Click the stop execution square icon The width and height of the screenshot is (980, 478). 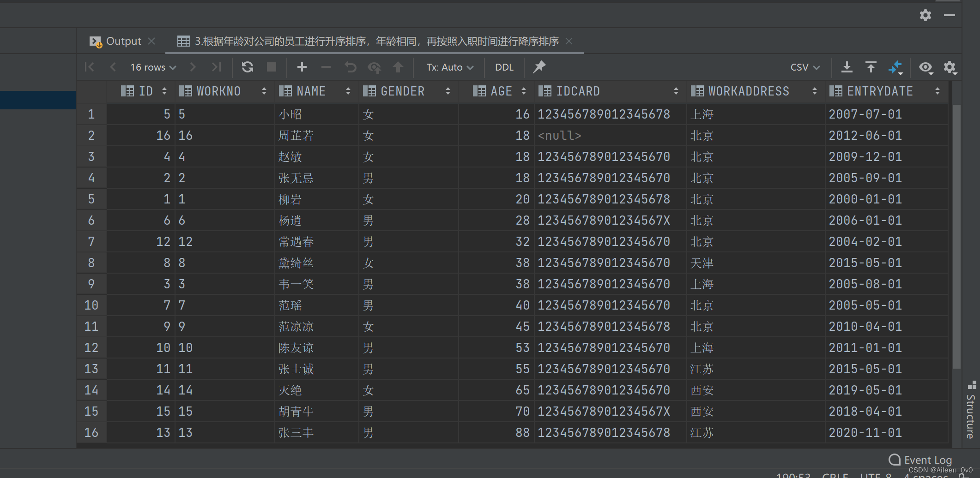[x=272, y=67]
